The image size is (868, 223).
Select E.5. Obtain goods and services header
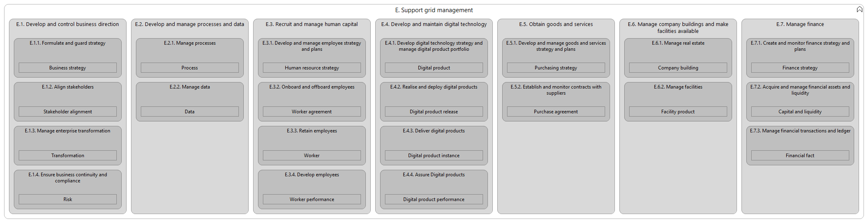pyautogui.click(x=556, y=24)
